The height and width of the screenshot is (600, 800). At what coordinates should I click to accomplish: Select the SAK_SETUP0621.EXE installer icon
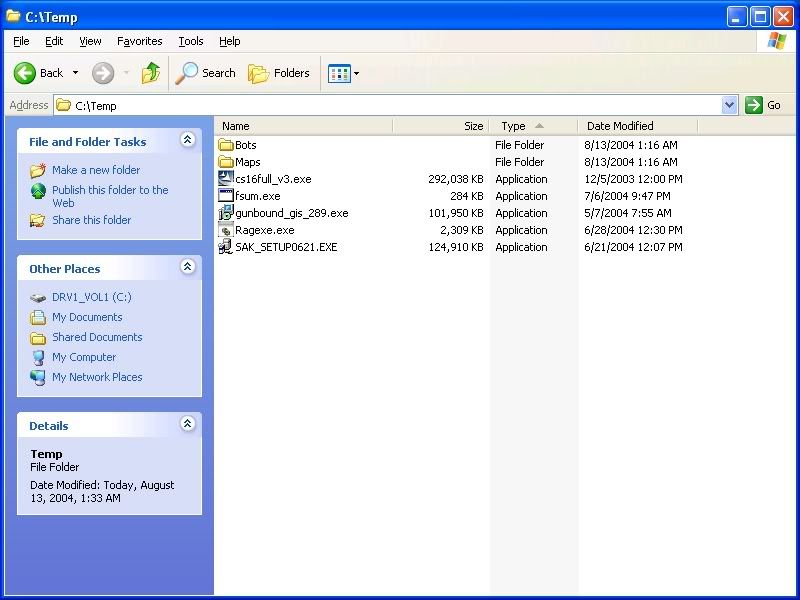(x=226, y=247)
